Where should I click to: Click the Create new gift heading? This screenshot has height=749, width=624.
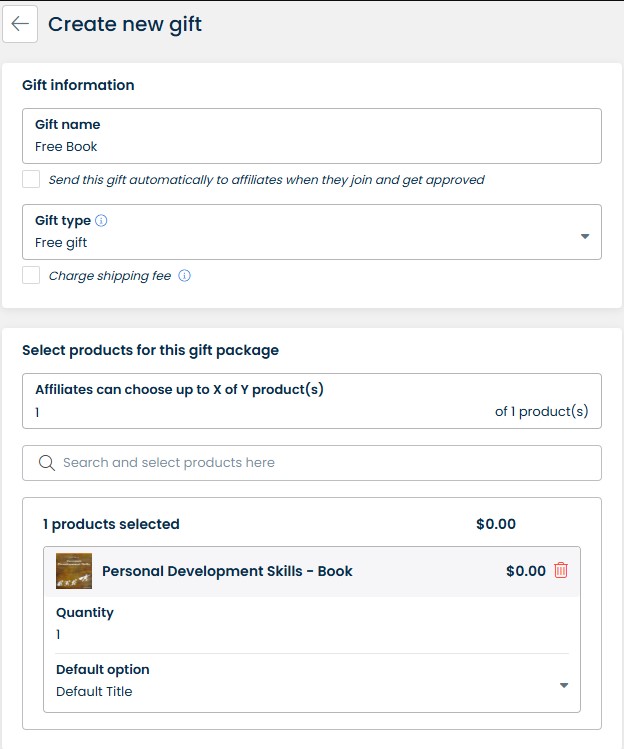[x=125, y=24]
